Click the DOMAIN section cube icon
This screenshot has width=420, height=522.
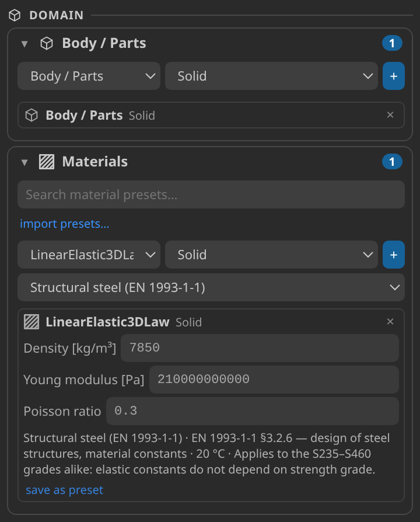tap(15, 15)
